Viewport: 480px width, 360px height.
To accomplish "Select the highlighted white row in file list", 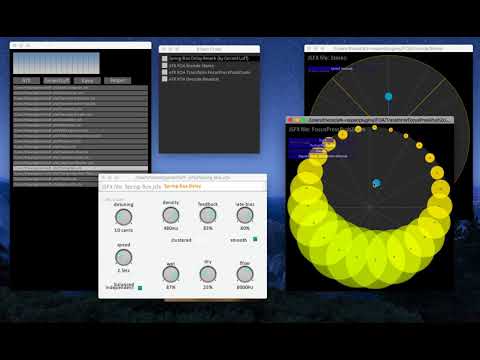I will pos(80,168).
